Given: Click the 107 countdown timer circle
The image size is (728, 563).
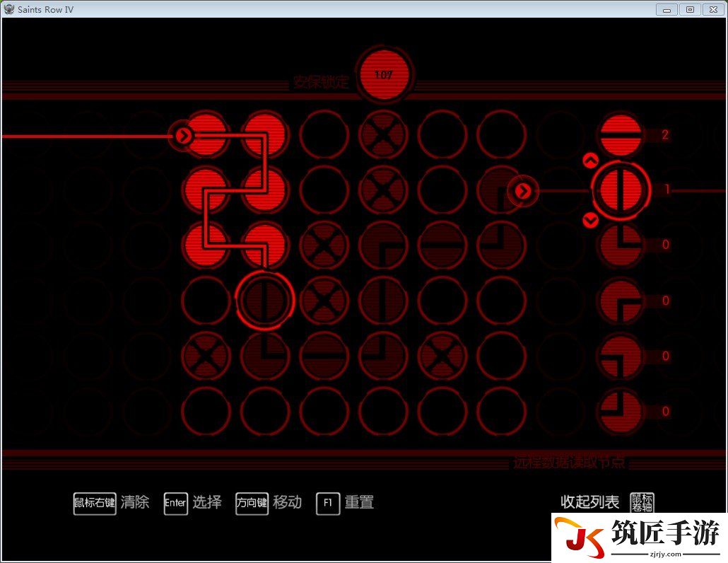Looking at the screenshot, I should tap(384, 75).
